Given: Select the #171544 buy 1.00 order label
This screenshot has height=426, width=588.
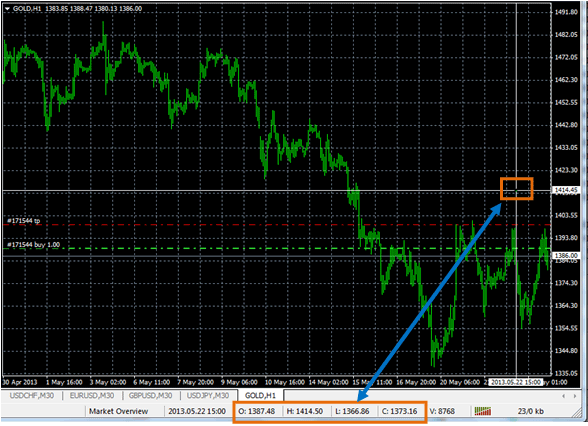Looking at the screenshot, I should click(x=33, y=245).
